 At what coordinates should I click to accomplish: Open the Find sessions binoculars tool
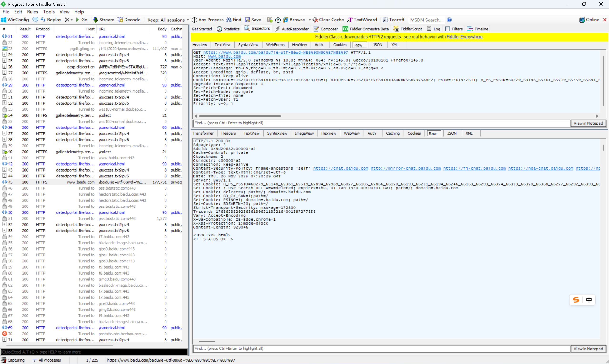[234, 20]
